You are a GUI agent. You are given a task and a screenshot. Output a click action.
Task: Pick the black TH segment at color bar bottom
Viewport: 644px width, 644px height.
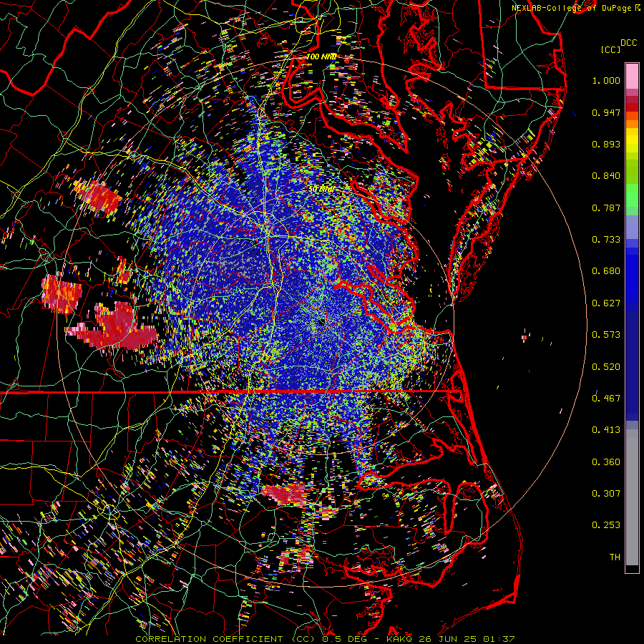coord(632,569)
